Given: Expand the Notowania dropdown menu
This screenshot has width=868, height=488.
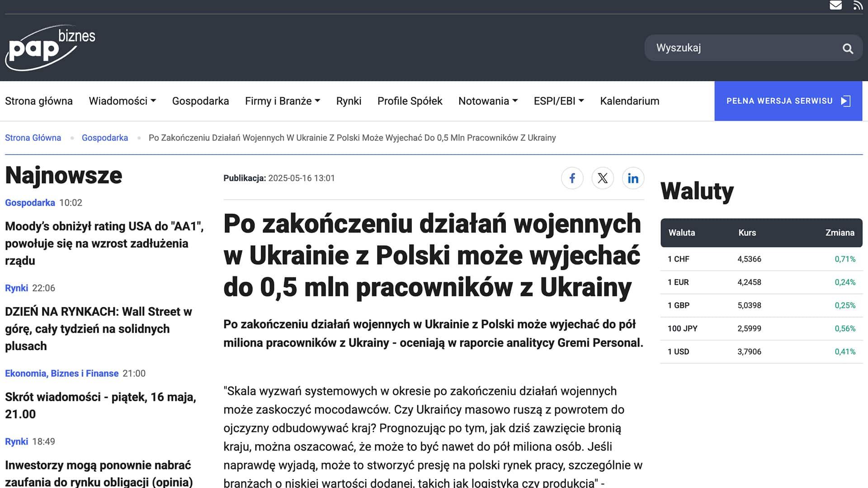Looking at the screenshot, I should 488,101.
